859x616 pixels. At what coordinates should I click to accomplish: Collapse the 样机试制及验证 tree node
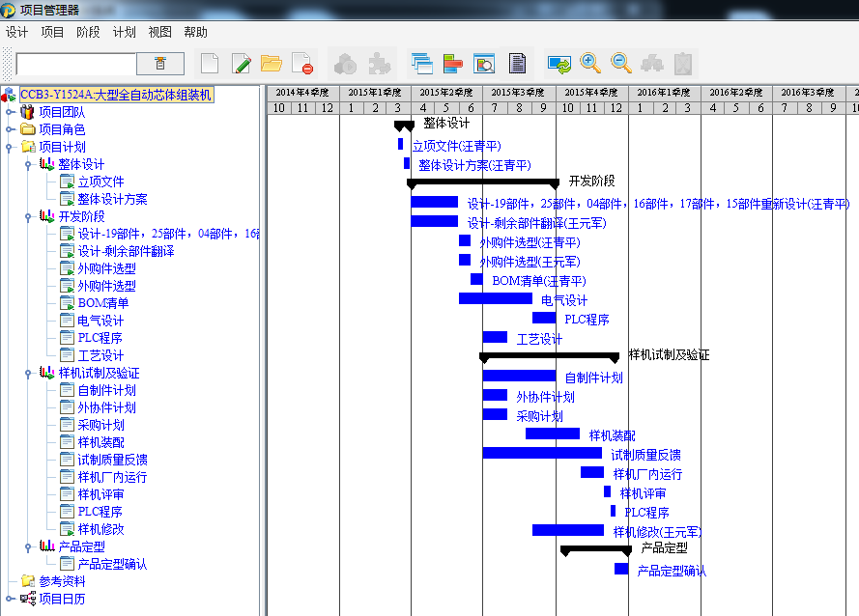pyautogui.click(x=29, y=373)
